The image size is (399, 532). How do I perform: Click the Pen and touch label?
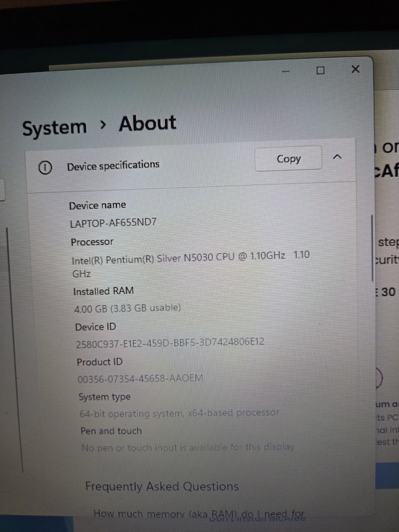[111, 431]
